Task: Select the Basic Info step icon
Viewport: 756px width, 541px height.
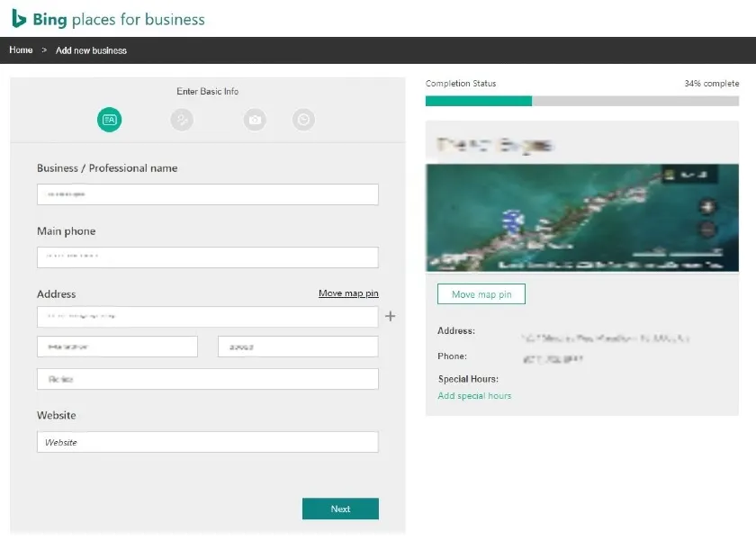Action: 109,120
